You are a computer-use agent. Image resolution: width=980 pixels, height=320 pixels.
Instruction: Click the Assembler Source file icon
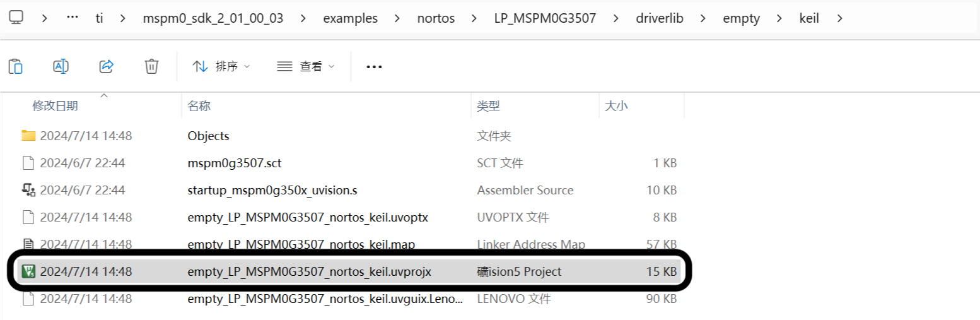point(28,189)
